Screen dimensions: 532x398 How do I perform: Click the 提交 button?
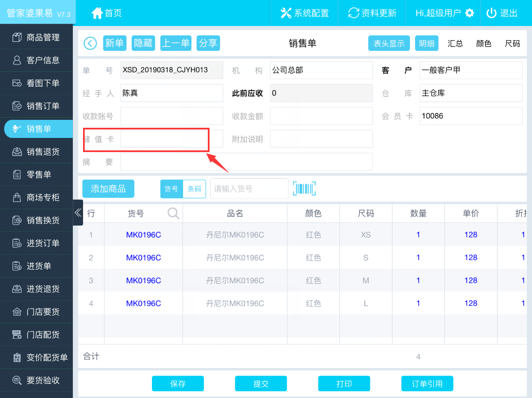(261, 384)
